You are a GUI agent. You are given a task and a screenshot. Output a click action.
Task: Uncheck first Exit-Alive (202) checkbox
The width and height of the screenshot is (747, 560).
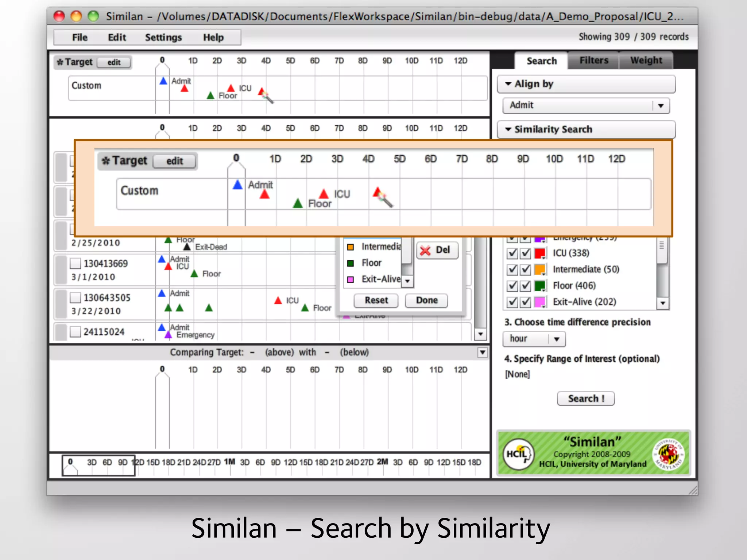pos(512,302)
